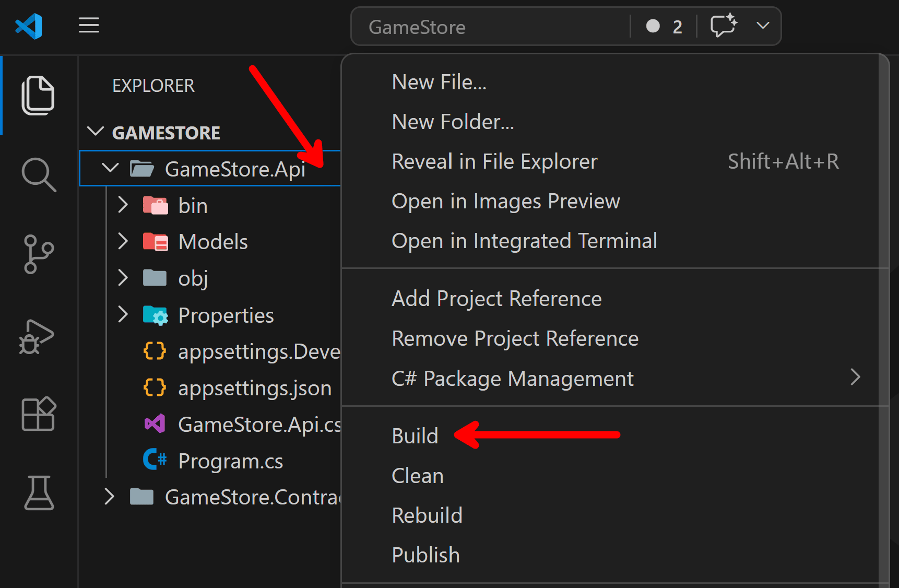
Task: Open the Search view
Action: (39, 175)
